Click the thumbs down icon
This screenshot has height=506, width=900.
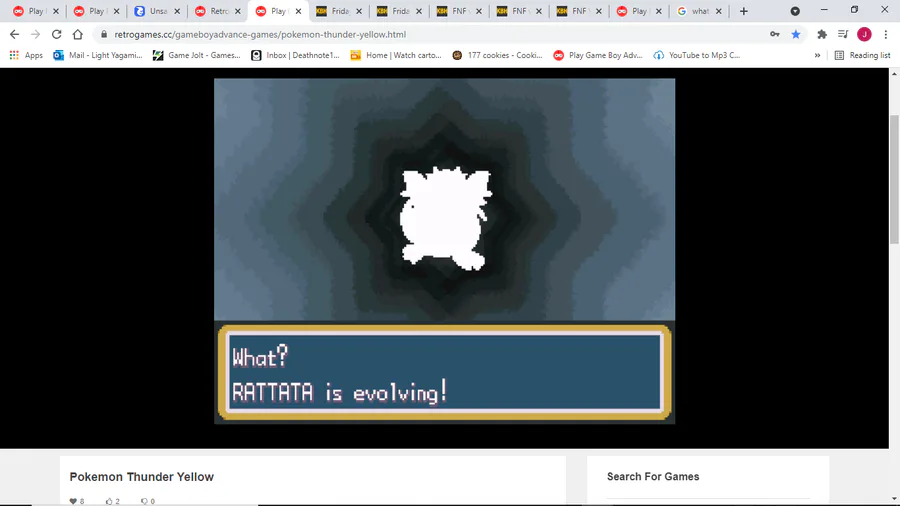pyautogui.click(x=144, y=501)
